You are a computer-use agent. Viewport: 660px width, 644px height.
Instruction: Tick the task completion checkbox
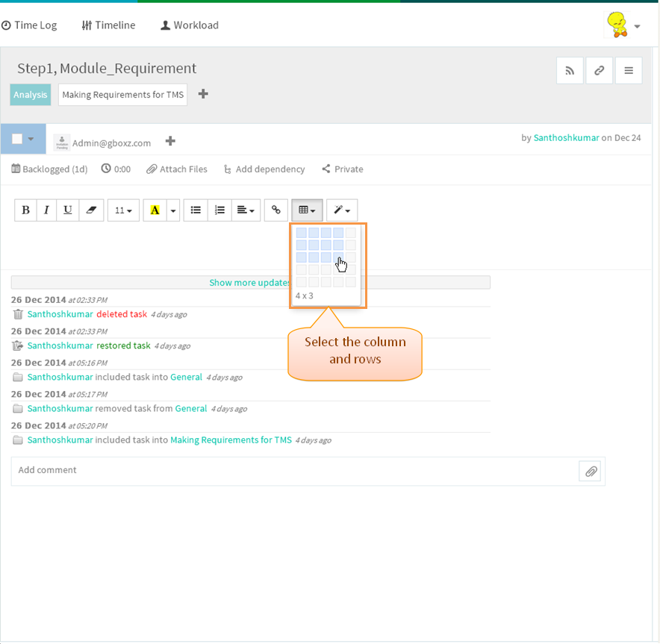click(17, 139)
